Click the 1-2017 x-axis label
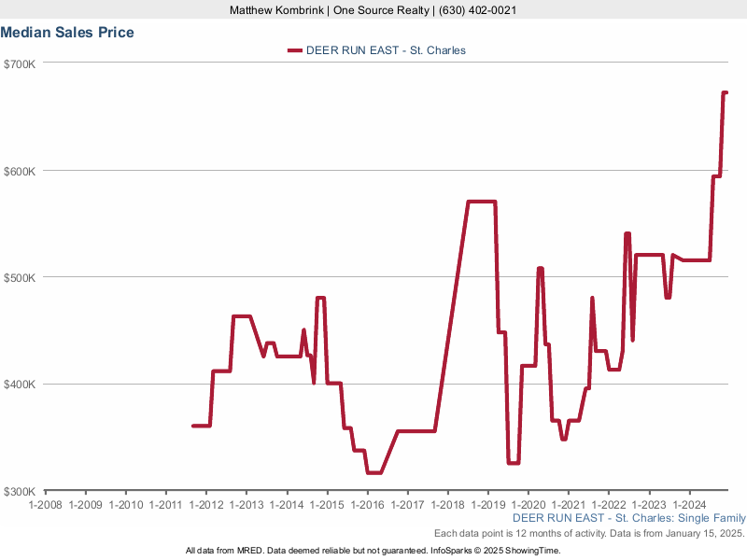This screenshot has height=560, width=747. pos(407,505)
